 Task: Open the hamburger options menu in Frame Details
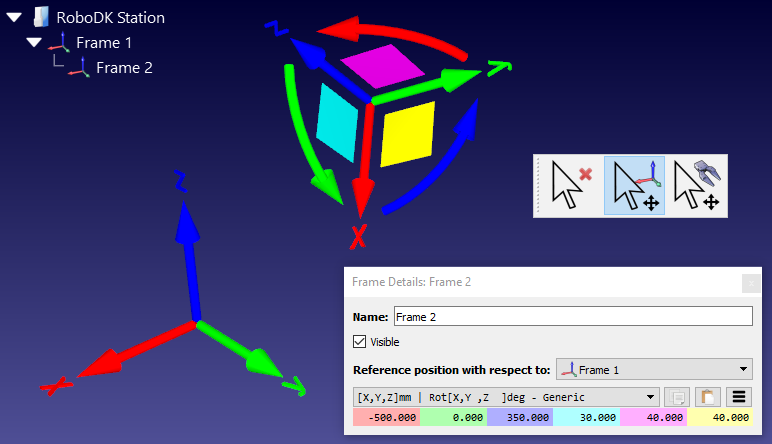[738, 397]
